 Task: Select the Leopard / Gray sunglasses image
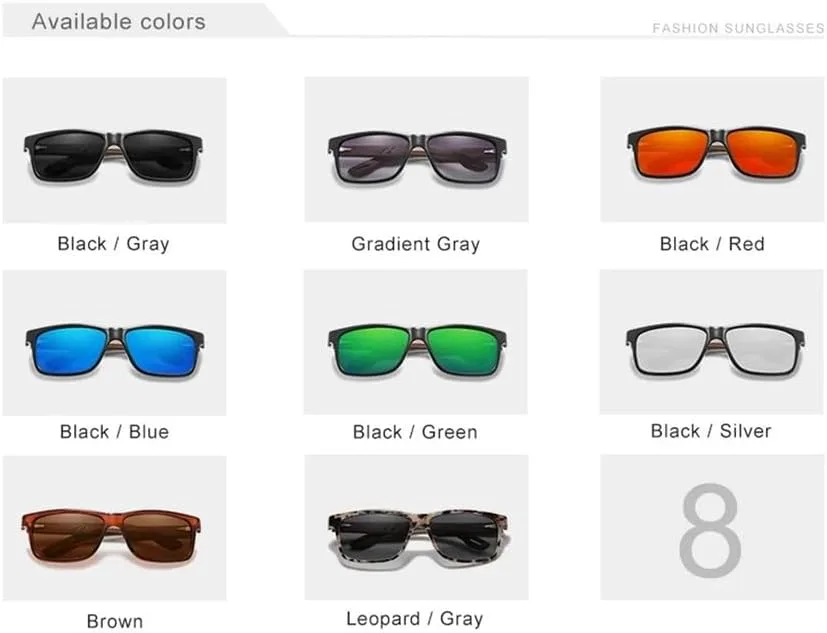coord(416,528)
